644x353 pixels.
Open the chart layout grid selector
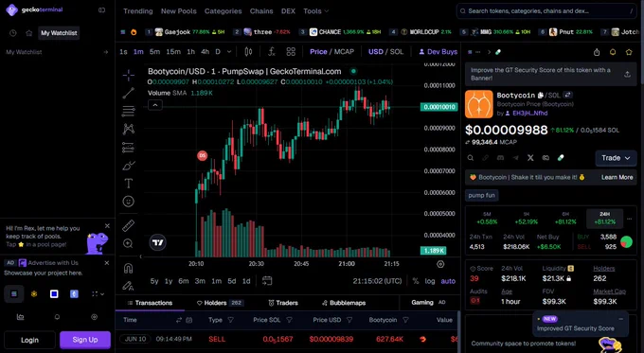291,52
